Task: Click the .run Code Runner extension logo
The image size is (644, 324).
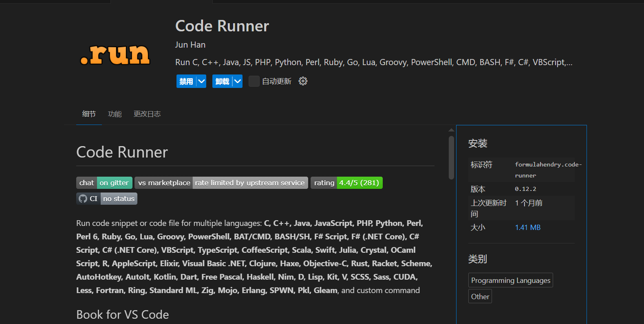Action: (x=115, y=55)
